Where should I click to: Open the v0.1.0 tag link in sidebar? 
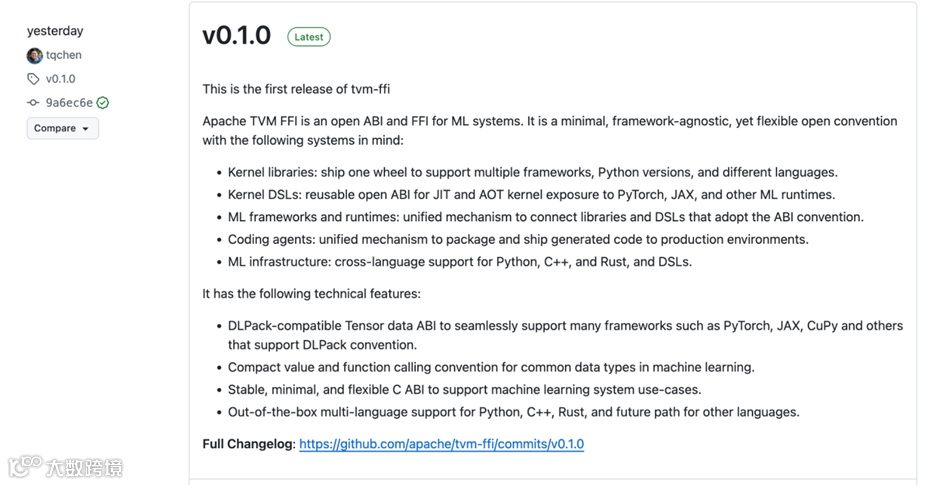61,79
